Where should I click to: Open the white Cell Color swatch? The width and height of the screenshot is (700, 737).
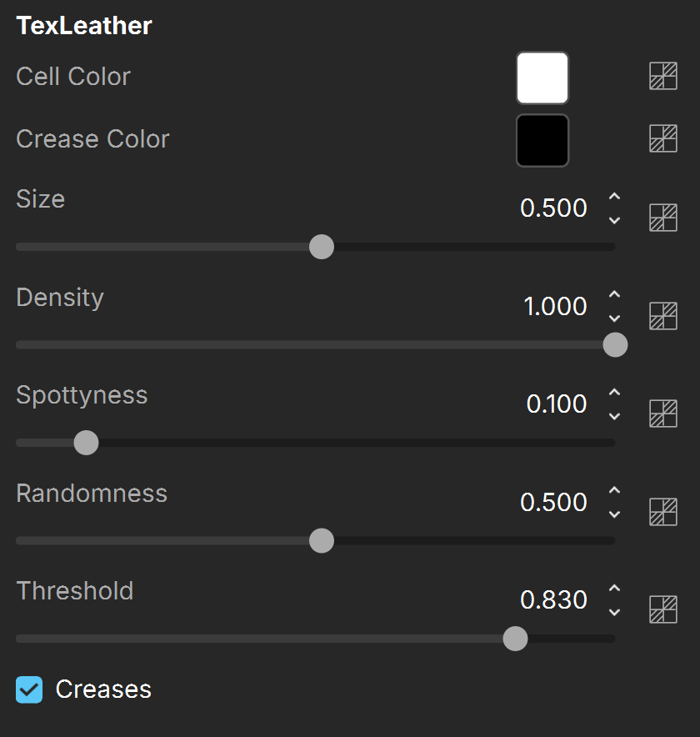click(x=542, y=78)
